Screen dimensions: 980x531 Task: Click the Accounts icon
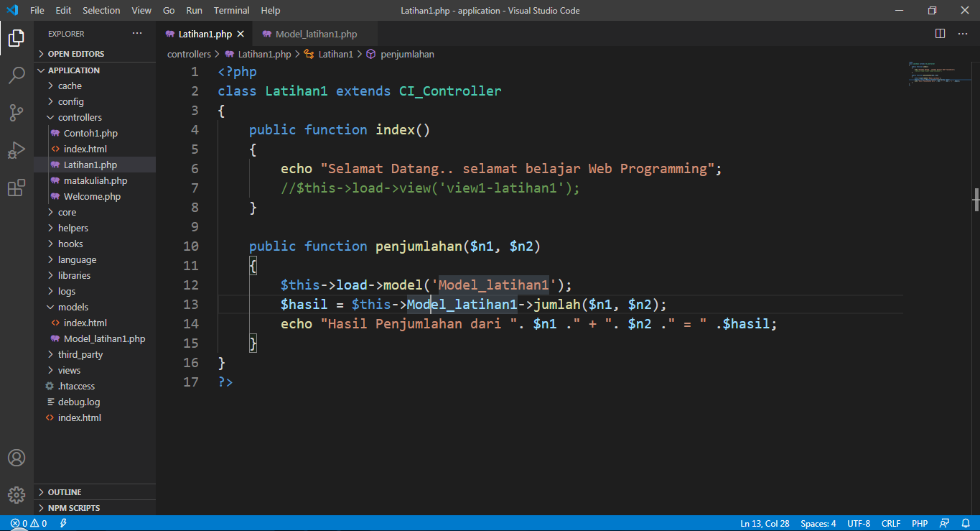pos(17,457)
